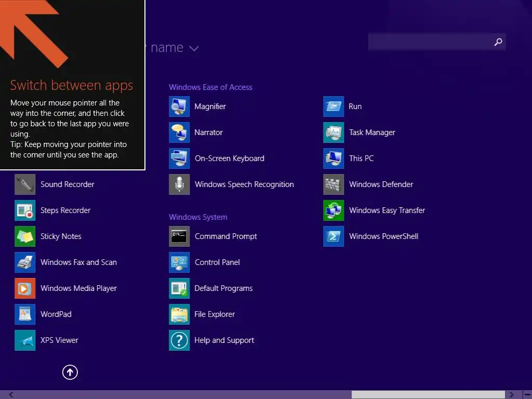Open the Sticky Notes icon
This screenshot has width=532, height=399.
(x=25, y=236)
